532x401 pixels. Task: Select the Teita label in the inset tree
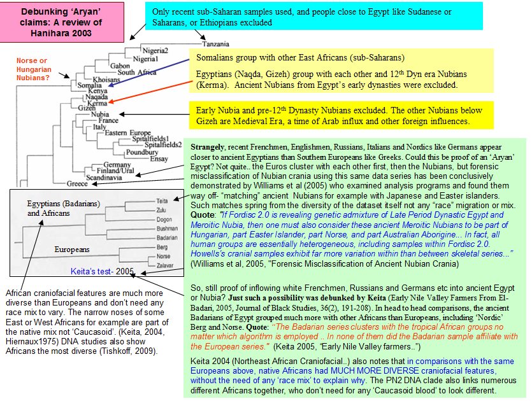coord(162,200)
